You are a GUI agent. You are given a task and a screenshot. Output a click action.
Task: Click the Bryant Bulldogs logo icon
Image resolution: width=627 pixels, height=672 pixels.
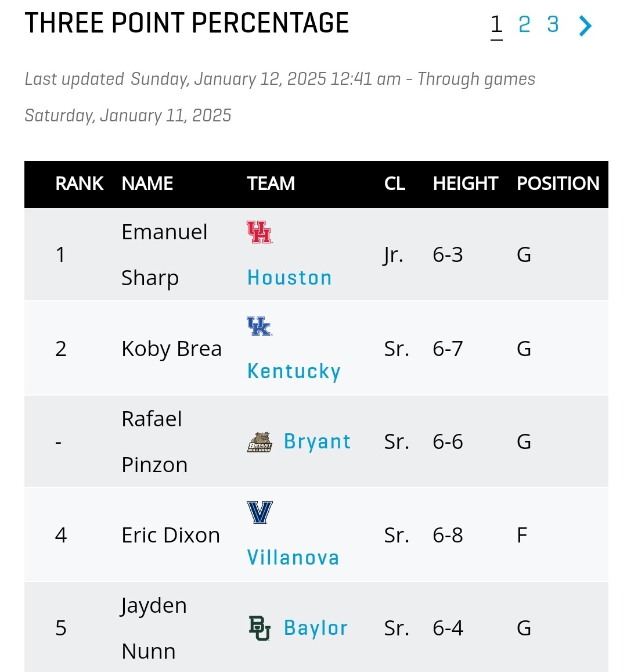[x=260, y=442]
